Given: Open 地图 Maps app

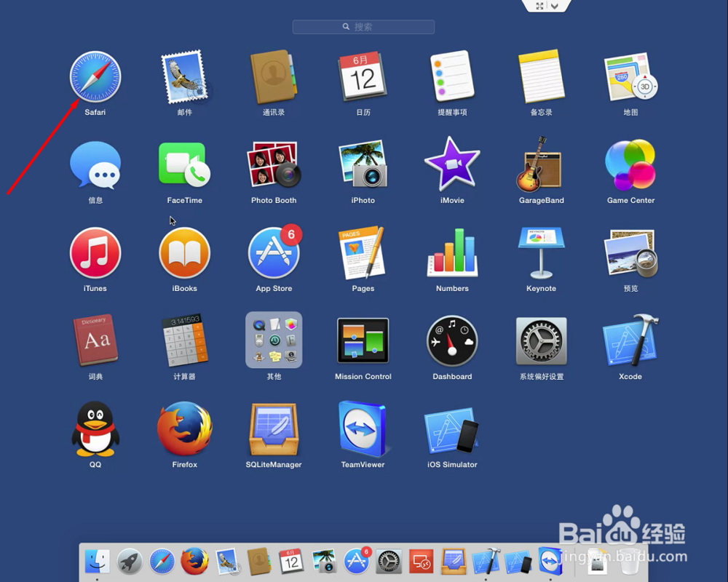Looking at the screenshot, I should (x=630, y=77).
